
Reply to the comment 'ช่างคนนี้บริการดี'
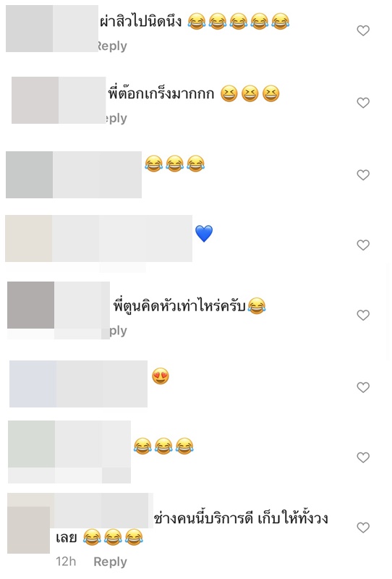click(x=110, y=562)
